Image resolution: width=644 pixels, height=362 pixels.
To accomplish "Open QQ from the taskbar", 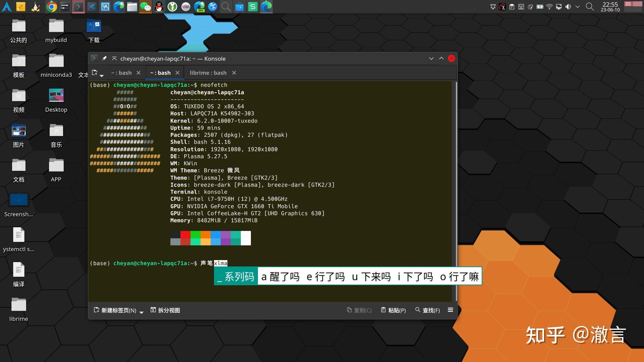I will pyautogui.click(x=158, y=6).
